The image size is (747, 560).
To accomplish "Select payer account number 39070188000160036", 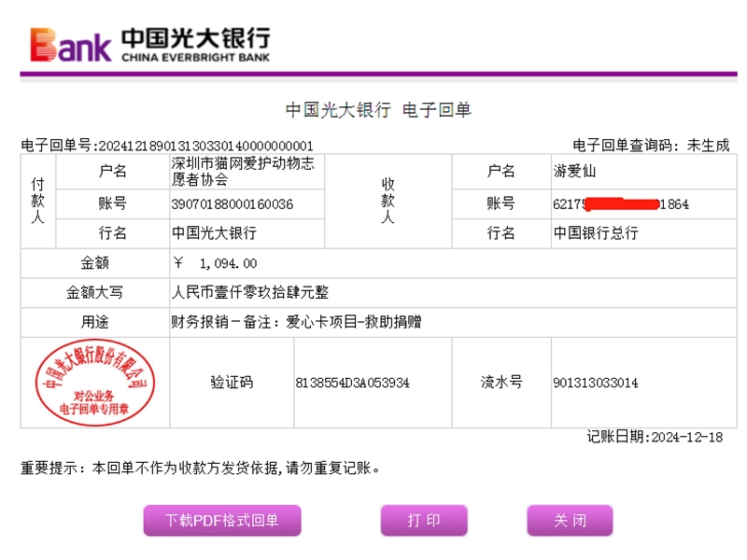I will click(232, 204).
